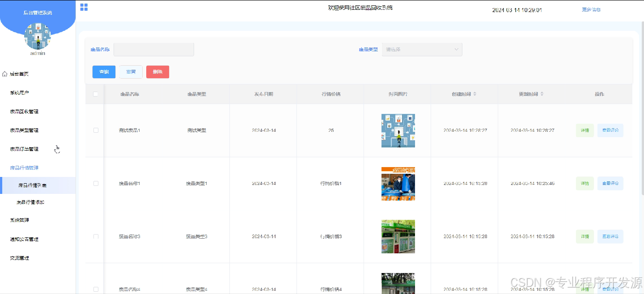
Task: Check the checkbox for row 废品名称4
Action: pyautogui.click(x=96, y=290)
